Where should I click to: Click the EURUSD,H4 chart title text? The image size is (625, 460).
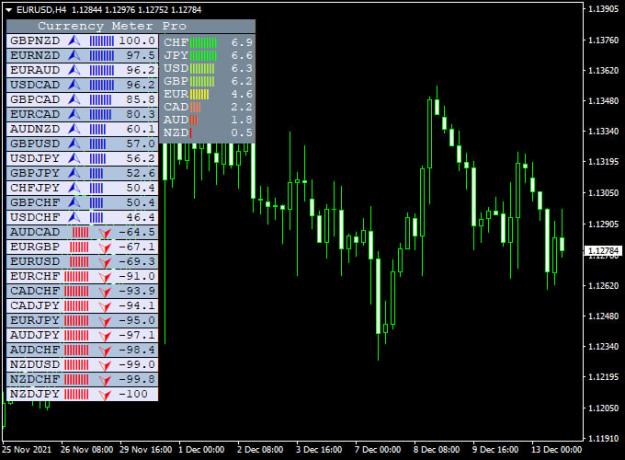(x=41, y=10)
